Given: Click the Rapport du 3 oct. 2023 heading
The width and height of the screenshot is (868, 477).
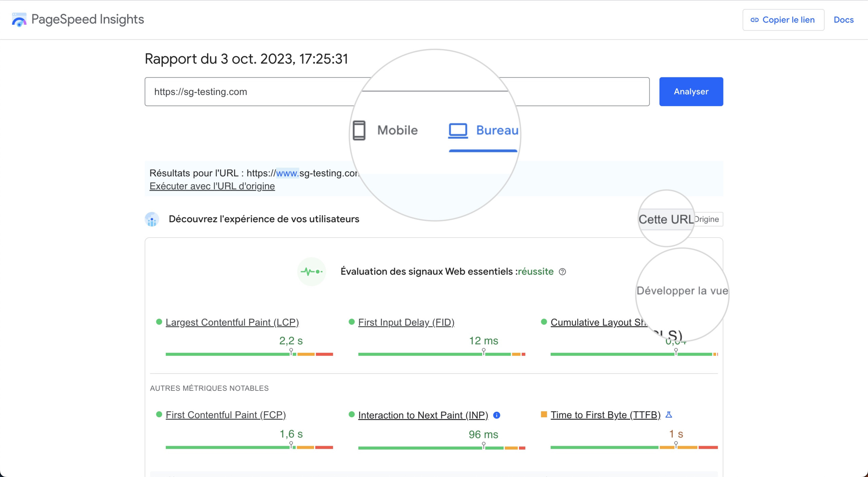Looking at the screenshot, I should coord(246,59).
